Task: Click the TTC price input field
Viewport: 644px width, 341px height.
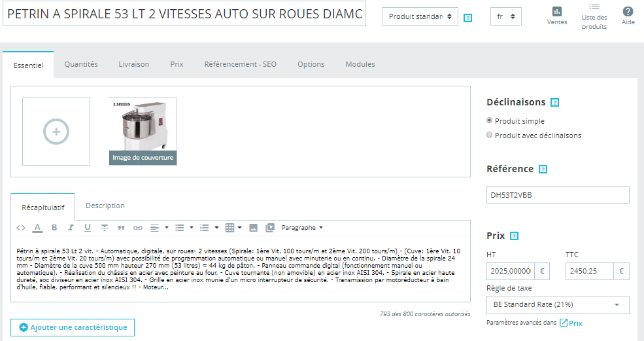Action: coord(589,272)
